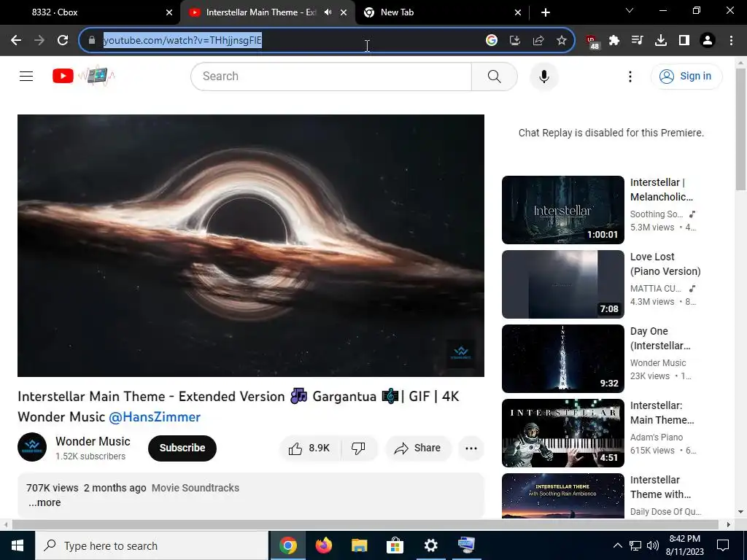Open the volume control in system tray

coord(653,545)
